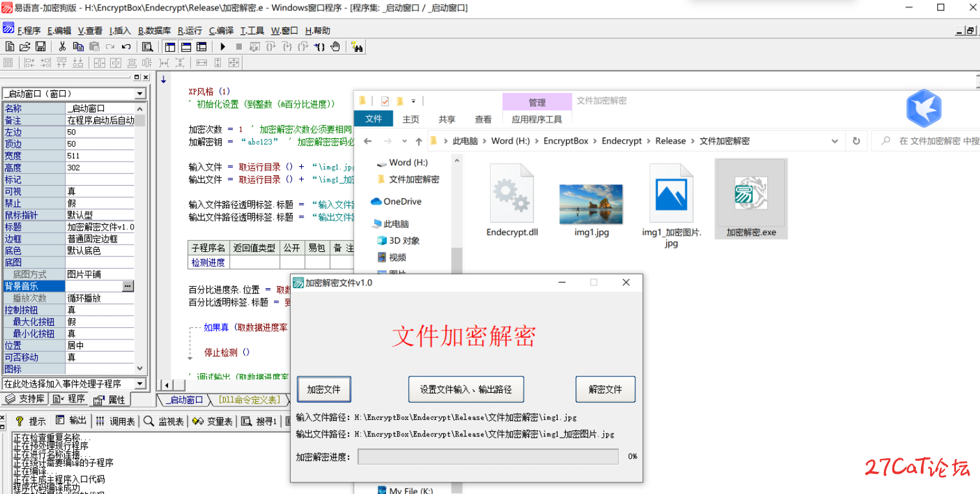
Task: Switch to the 属性 tab
Action: (x=109, y=399)
